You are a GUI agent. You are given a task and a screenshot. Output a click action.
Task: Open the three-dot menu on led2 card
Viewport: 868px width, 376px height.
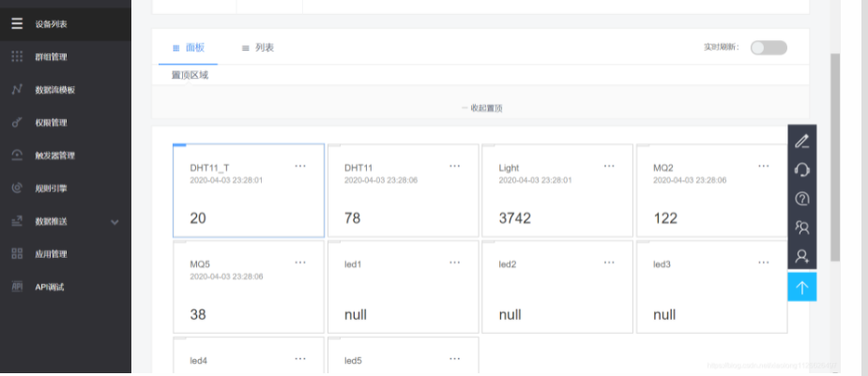point(610,263)
